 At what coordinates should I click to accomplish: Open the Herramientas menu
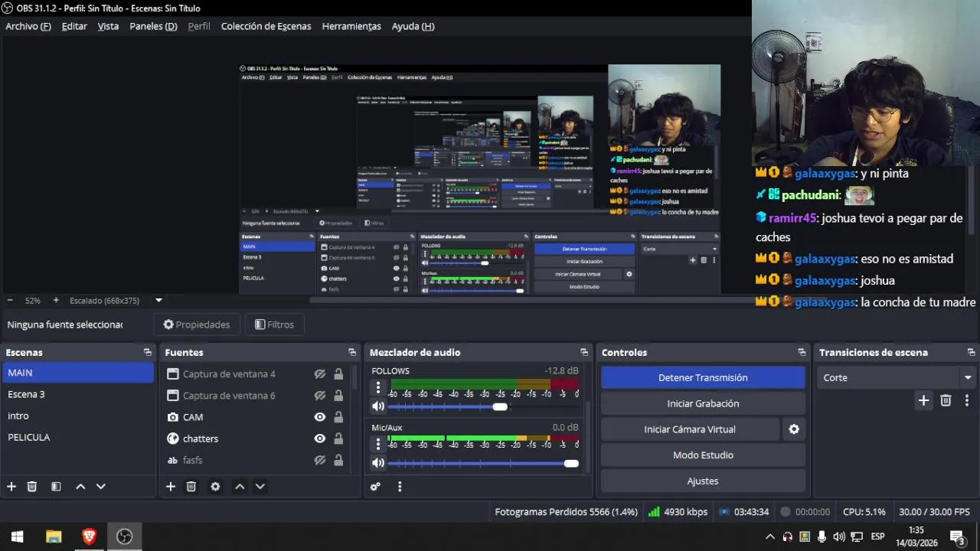(351, 26)
